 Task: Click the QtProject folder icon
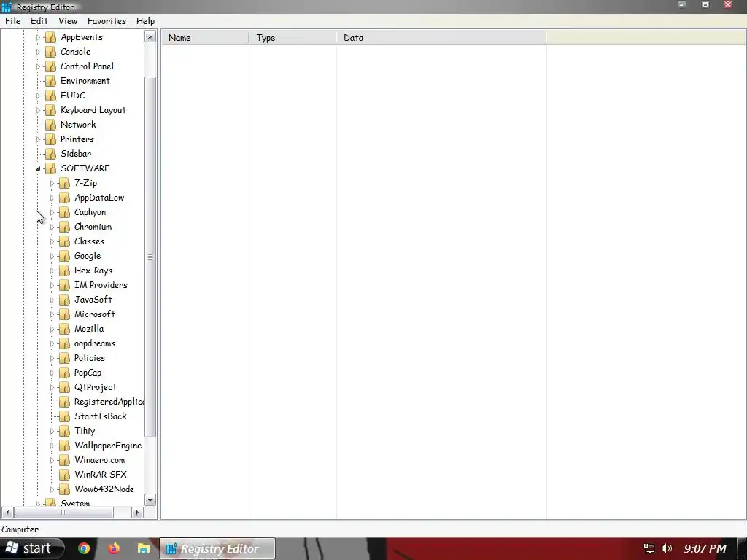tap(64, 387)
